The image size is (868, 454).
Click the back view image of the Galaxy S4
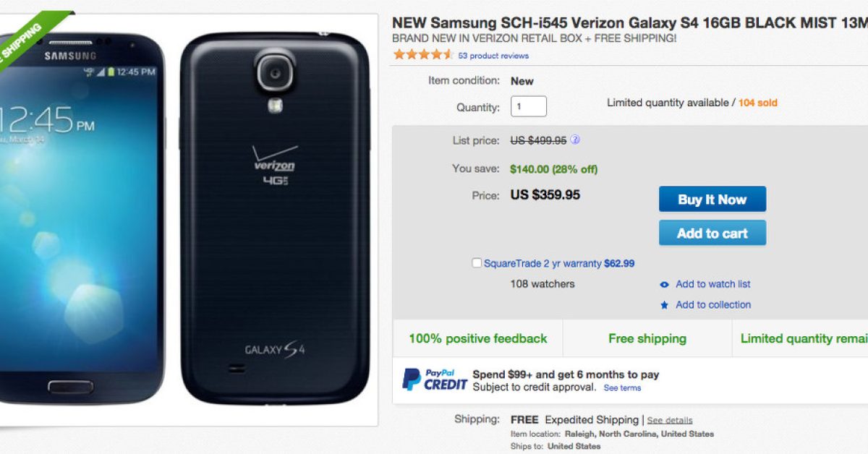point(274,217)
